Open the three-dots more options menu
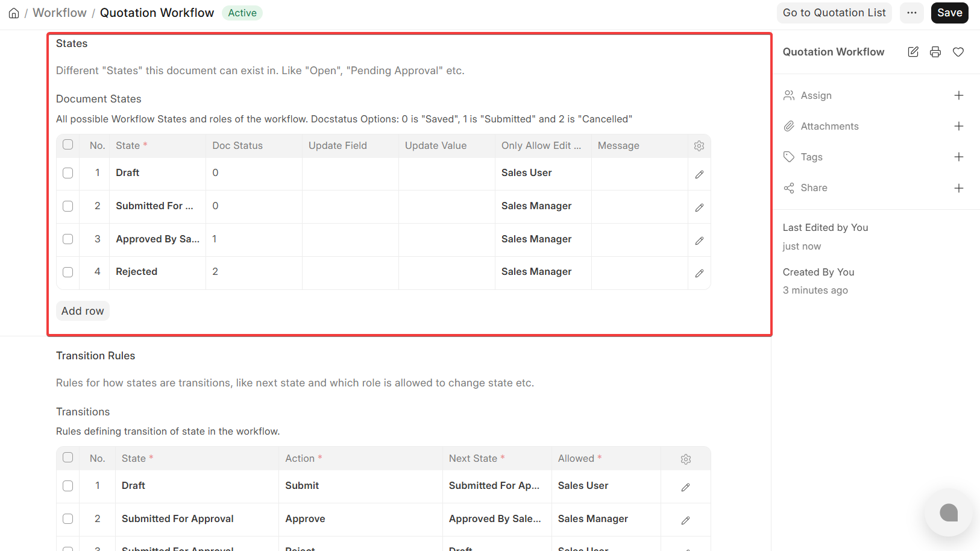 tap(912, 13)
